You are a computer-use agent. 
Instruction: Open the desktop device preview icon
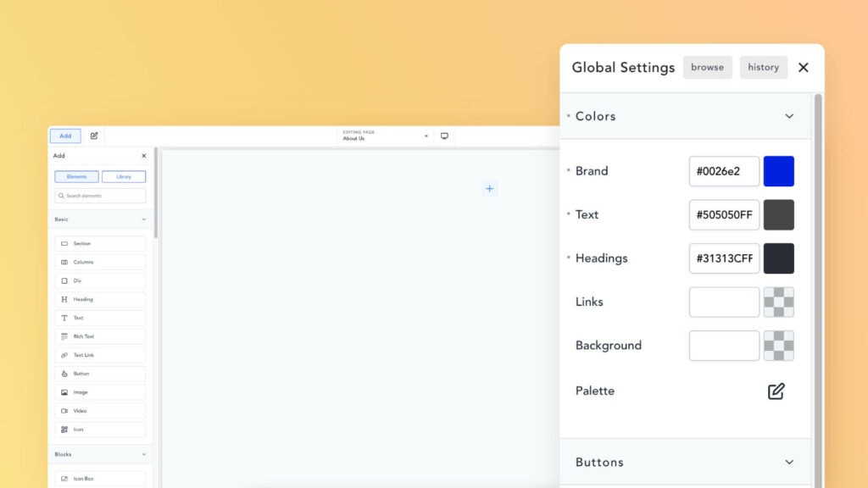[x=444, y=136]
